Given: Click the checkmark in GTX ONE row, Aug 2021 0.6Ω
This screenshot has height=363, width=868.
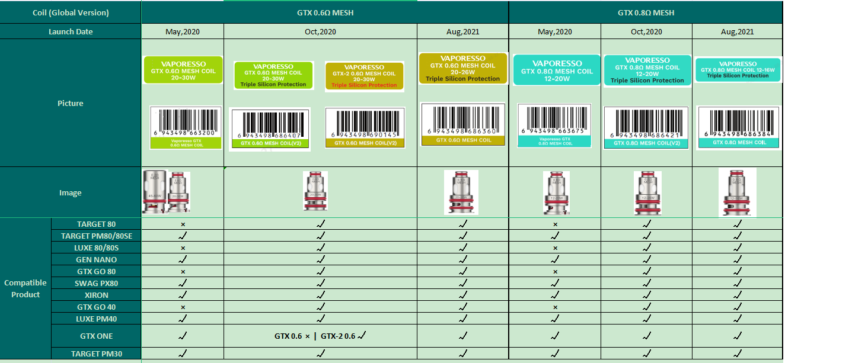Looking at the screenshot, I should pos(463,336).
